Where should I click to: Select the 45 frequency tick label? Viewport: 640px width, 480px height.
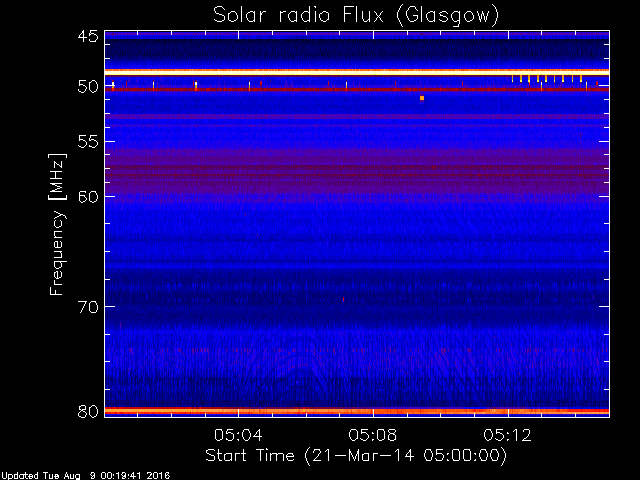point(88,36)
